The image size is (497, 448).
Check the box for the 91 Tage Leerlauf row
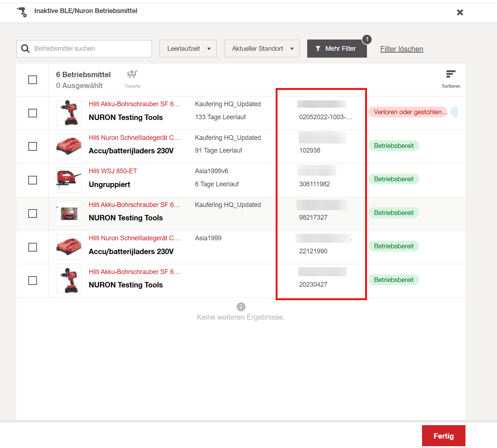33,146
